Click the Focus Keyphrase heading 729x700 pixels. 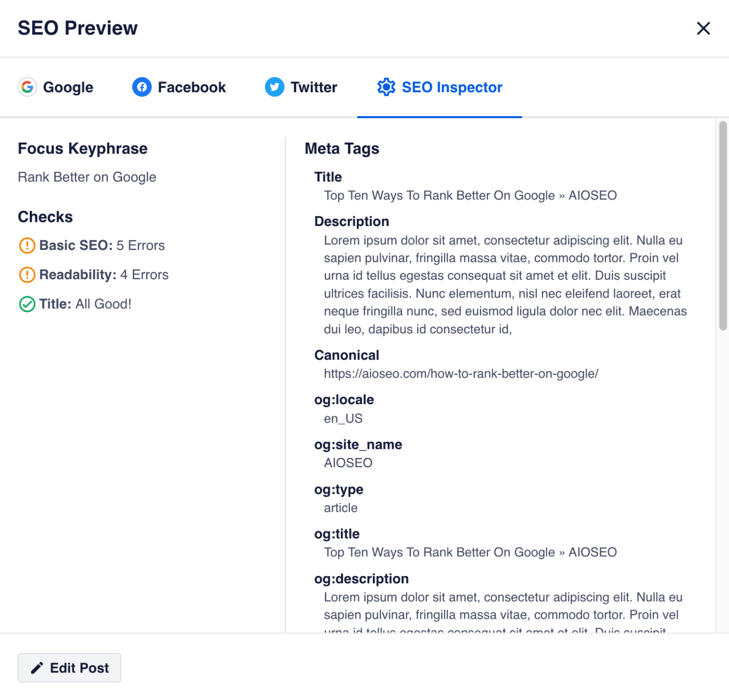pyautogui.click(x=83, y=149)
